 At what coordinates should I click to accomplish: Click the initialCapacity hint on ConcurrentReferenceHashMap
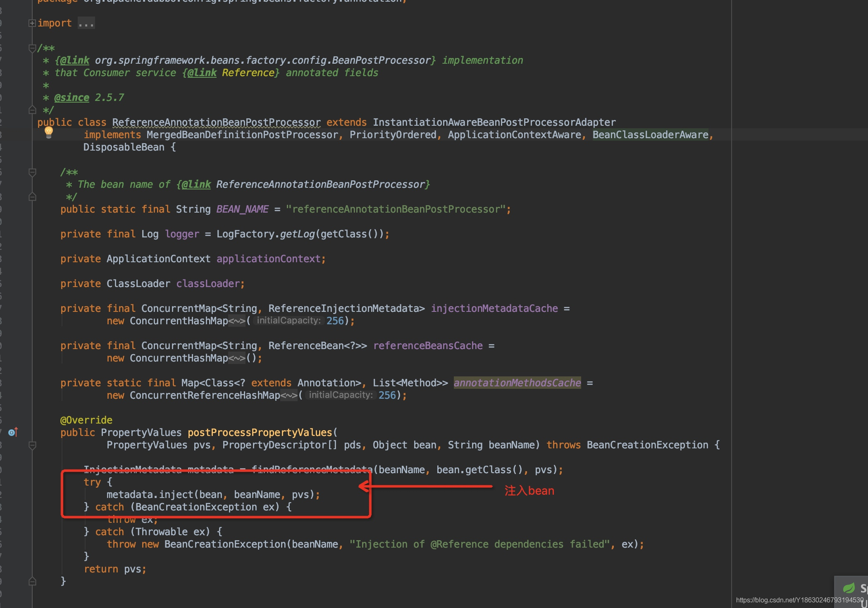[x=340, y=395]
